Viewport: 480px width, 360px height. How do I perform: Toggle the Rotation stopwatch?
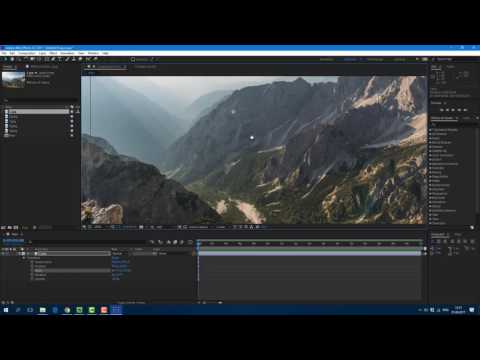(32, 275)
